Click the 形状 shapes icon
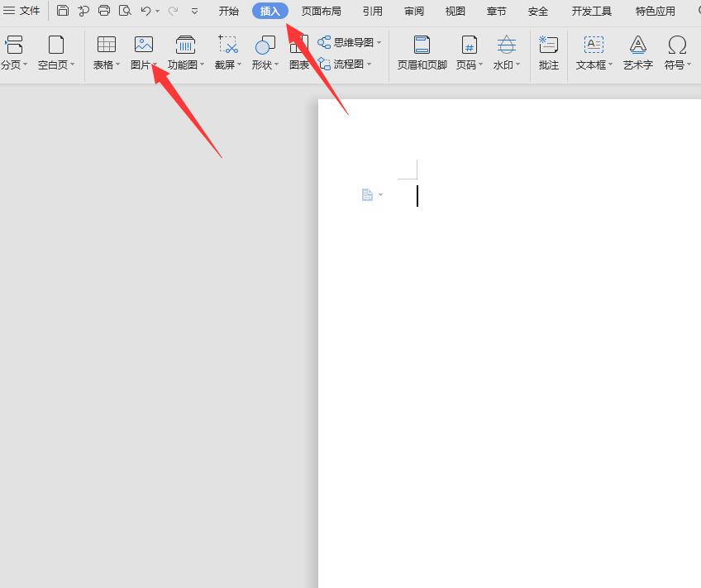701x588 pixels. [x=265, y=45]
